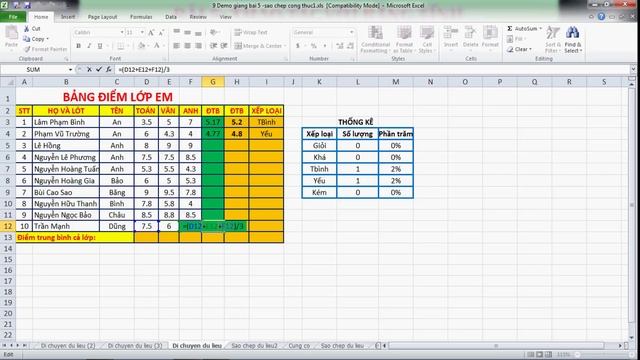Screen dimensions: 640x360
Task: Open Sort & Filter menu
Action: click(552, 39)
